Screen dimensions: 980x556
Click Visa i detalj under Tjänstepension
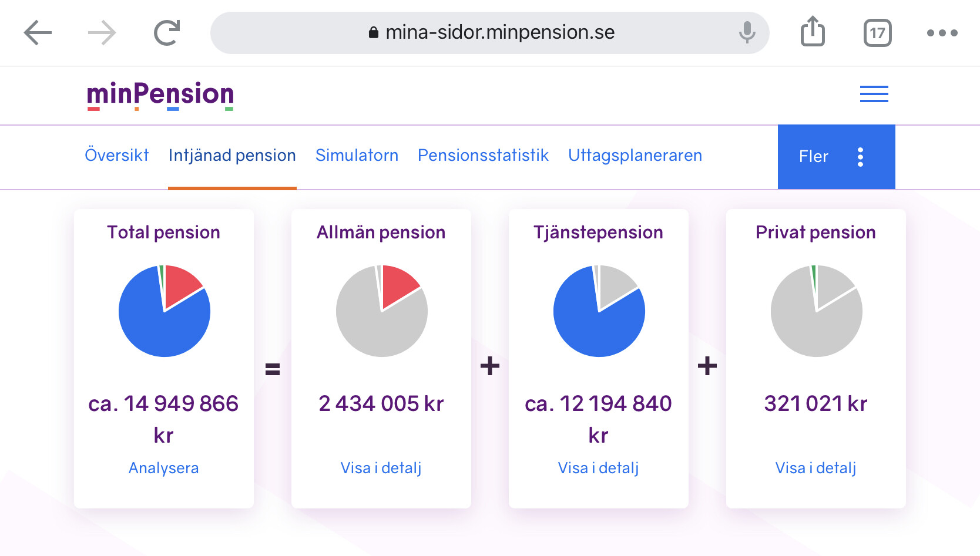pyautogui.click(x=598, y=468)
